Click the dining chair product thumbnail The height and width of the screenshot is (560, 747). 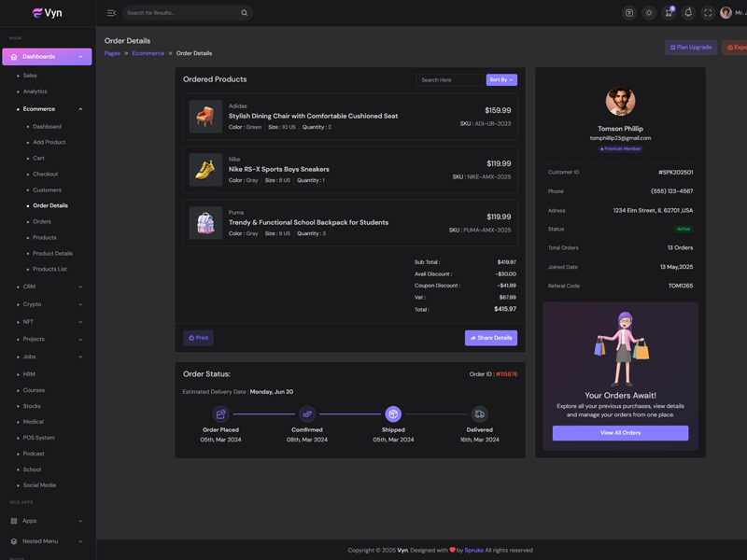[205, 117]
